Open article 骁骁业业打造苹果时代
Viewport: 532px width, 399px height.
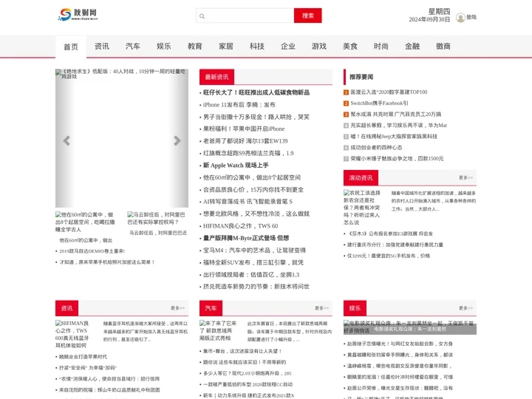click(83, 357)
